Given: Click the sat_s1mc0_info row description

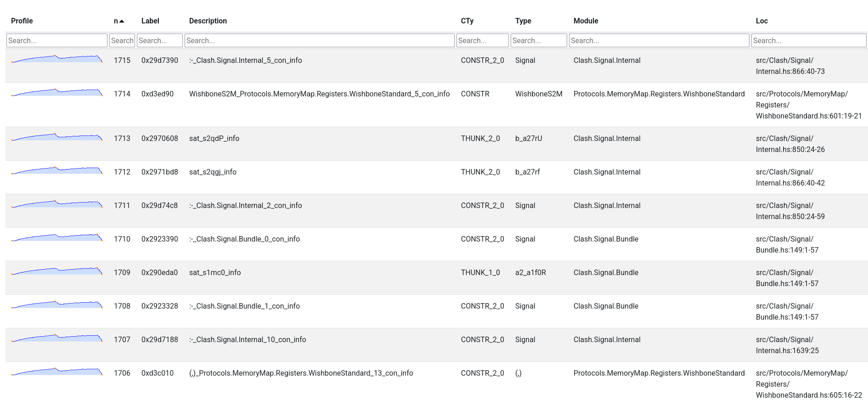Looking at the screenshot, I should coord(215,273).
